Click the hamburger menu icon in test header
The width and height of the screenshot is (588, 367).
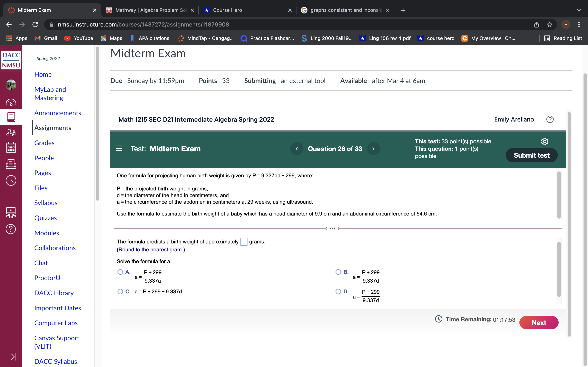(x=119, y=148)
